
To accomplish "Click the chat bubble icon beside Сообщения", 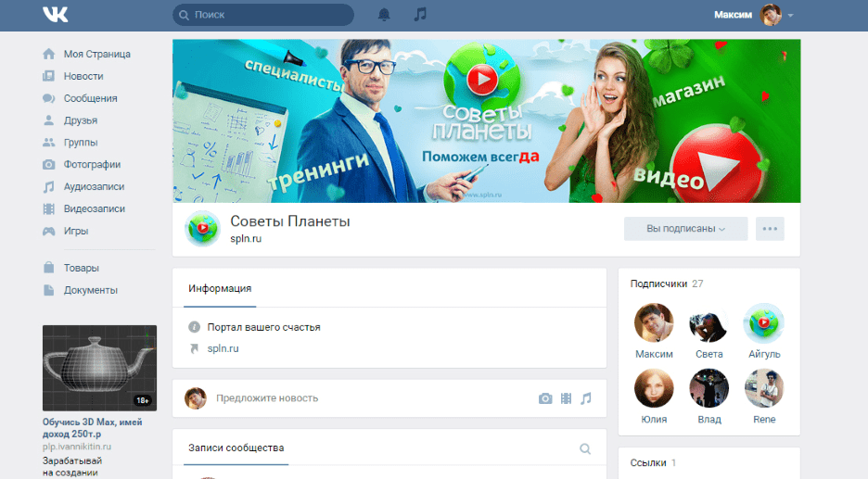I will click(49, 98).
